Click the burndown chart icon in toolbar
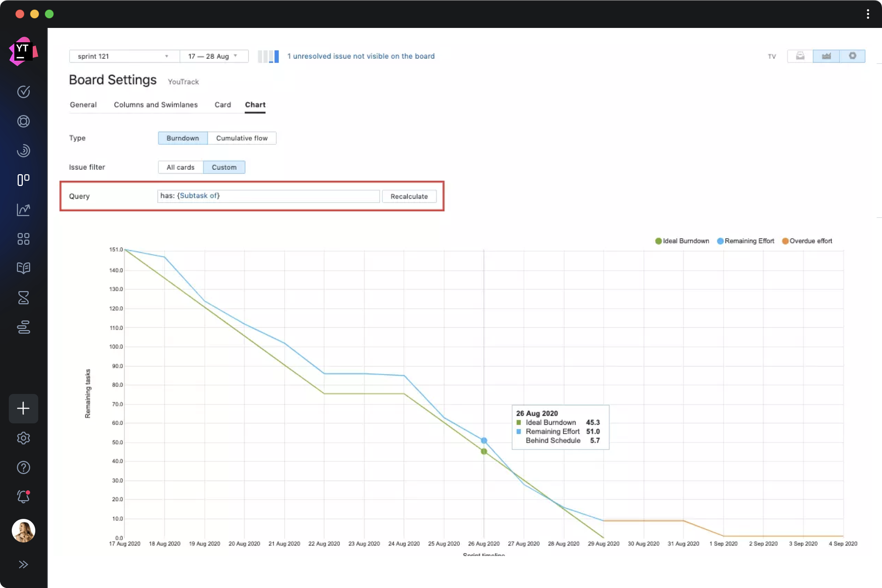 pyautogui.click(x=826, y=56)
